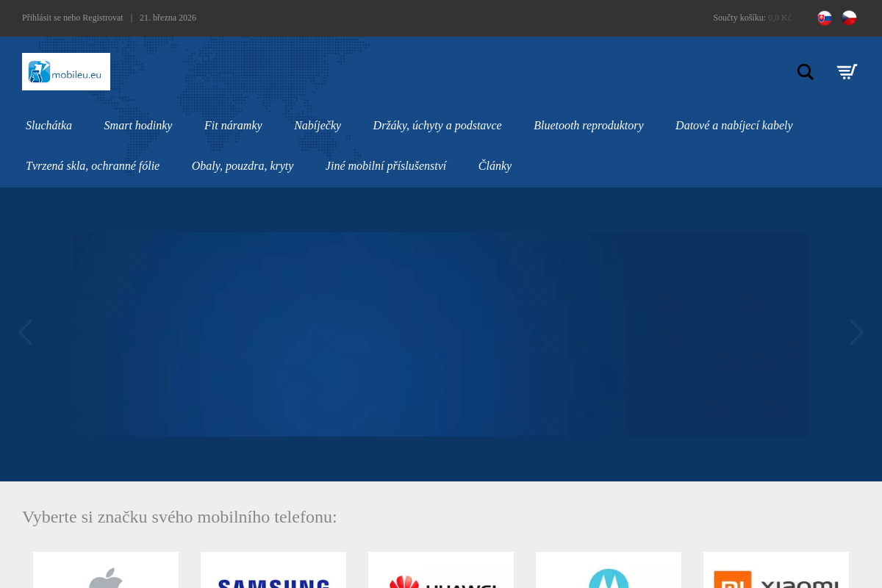Show previous slide with left arrow
Viewport: 882px width, 588px height.
26,332
